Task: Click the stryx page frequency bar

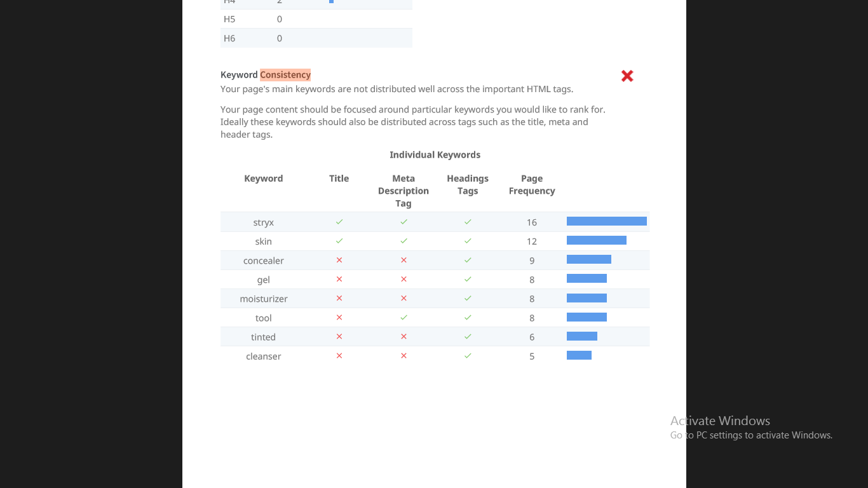Action: click(606, 221)
